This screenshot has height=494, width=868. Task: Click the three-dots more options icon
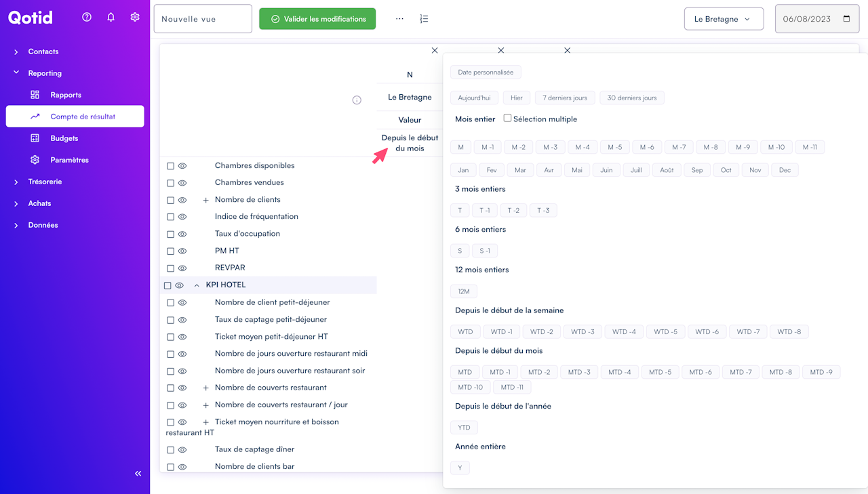point(399,19)
